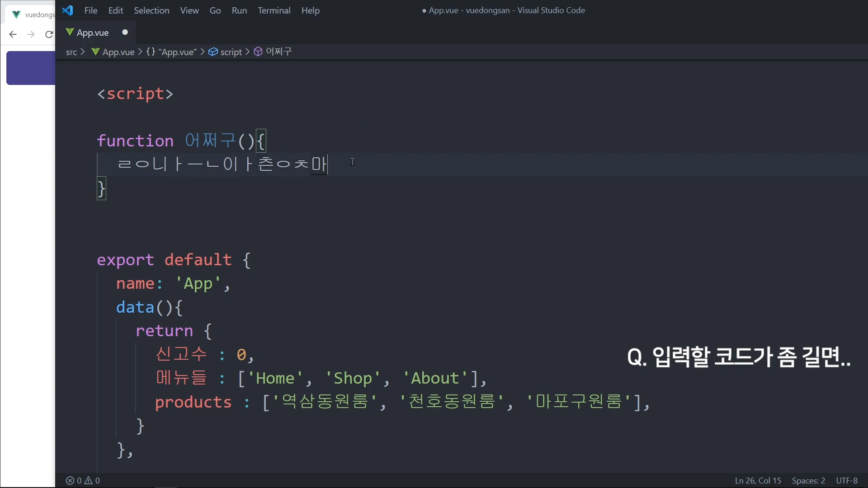Open the Run menu

click(239, 10)
